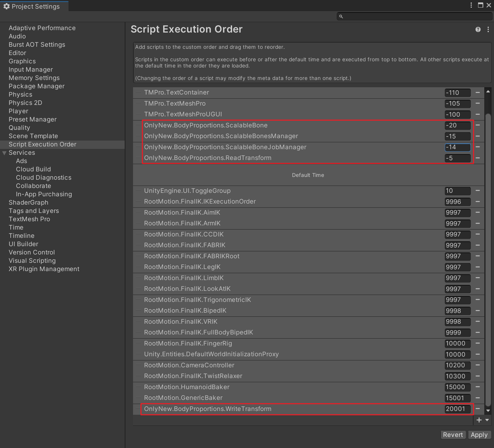Go to XR Plugin Management

click(44, 269)
